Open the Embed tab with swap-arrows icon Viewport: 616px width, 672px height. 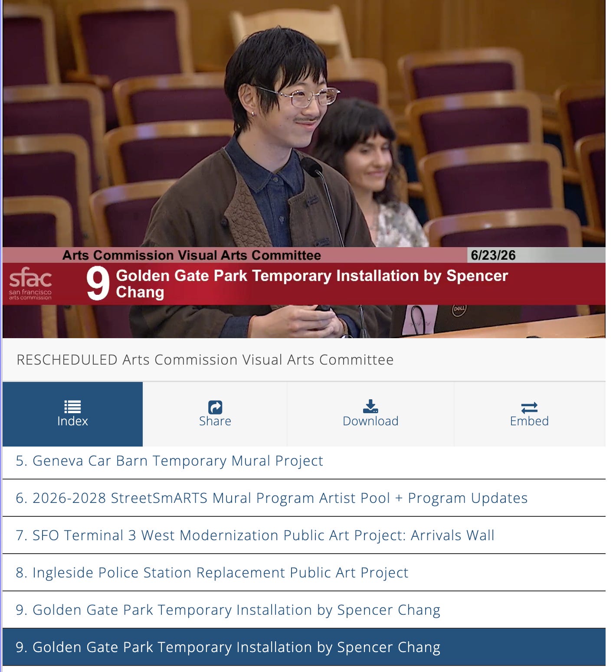click(x=530, y=414)
